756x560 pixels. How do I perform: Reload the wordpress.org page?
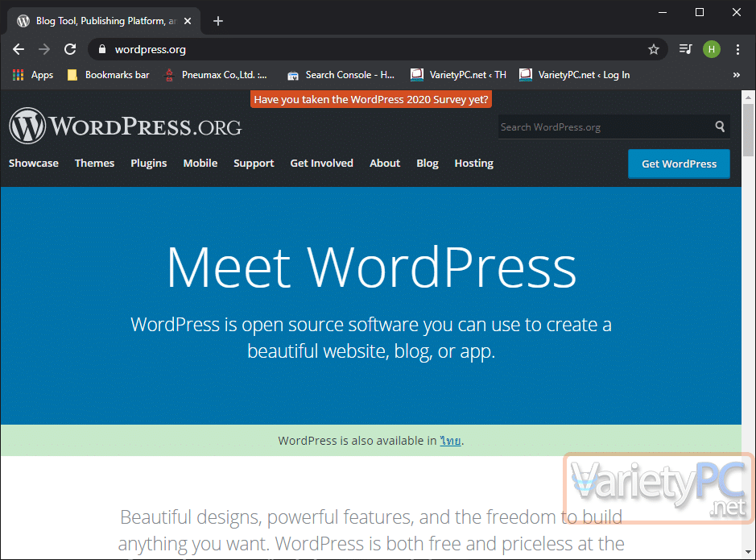click(70, 49)
